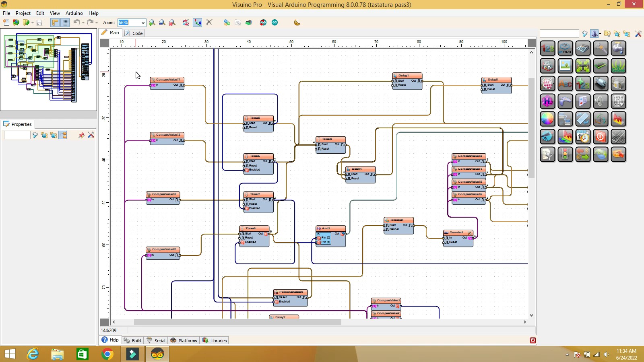Switch to the Build tab
This screenshot has height=362, width=644.
point(132,340)
